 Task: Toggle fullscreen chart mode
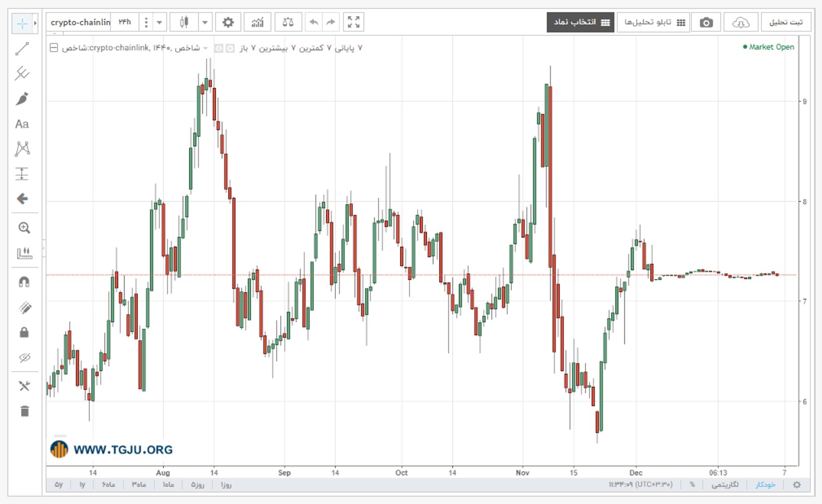click(354, 22)
